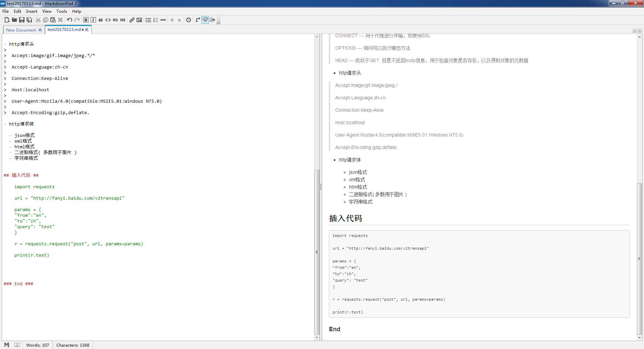Open the File menu
This screenshot has height=349, width=644.
pyautogui.click(x=5, y=11)
